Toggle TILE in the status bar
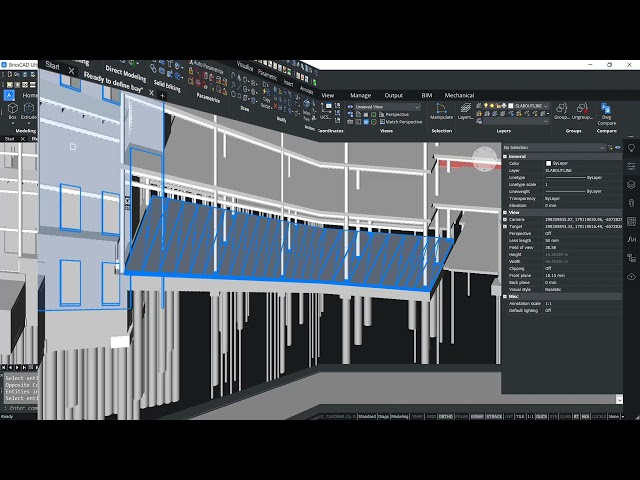 click(x=520, y=416)
